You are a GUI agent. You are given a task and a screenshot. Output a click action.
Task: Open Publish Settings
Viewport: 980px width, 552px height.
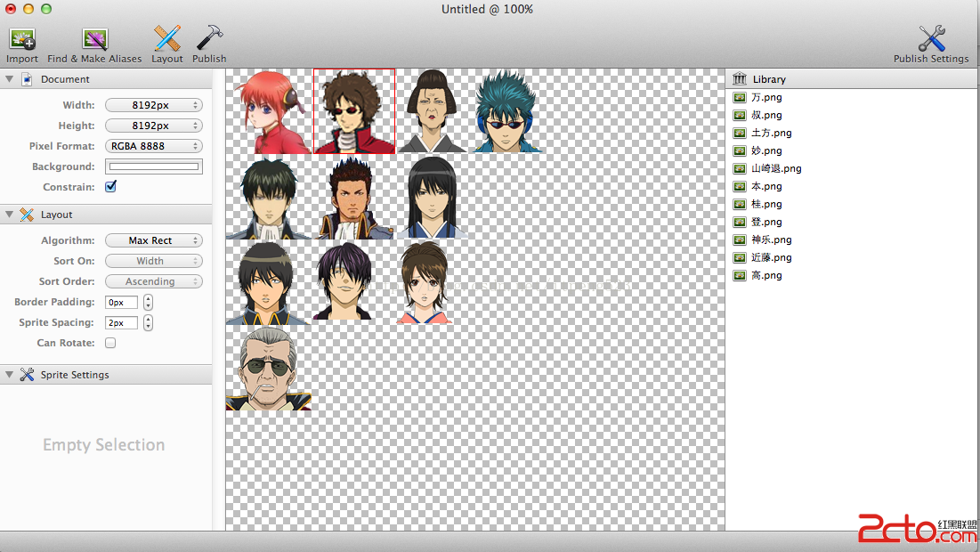click(931, 45)
